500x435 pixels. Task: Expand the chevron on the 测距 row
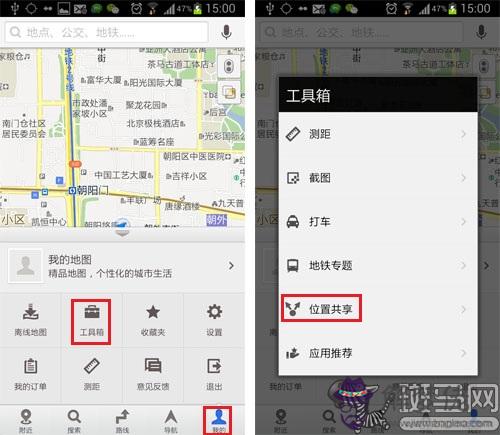pyautogui.click(x=463, y=134)
